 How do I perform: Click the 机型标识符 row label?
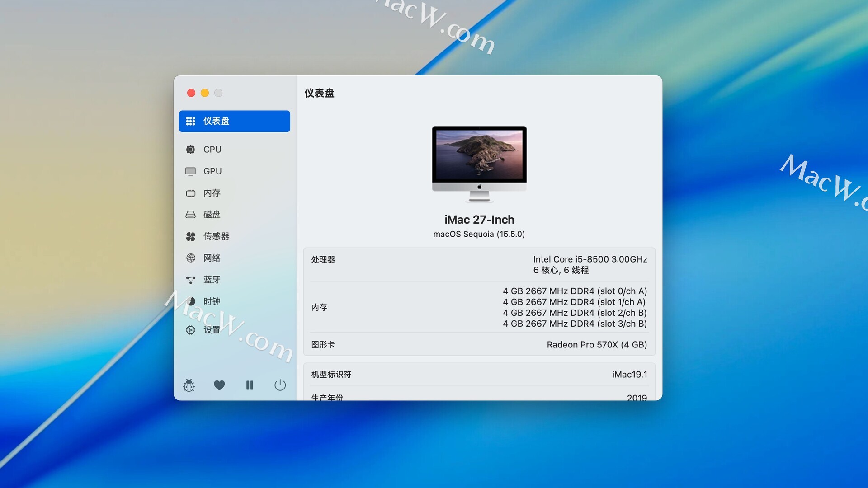click(x=331, y=375)
